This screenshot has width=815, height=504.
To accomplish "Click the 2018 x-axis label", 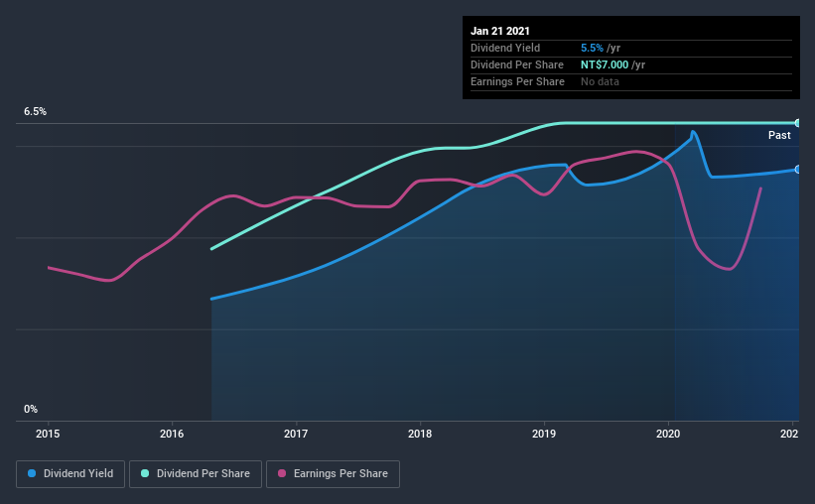I will [420, 434].
